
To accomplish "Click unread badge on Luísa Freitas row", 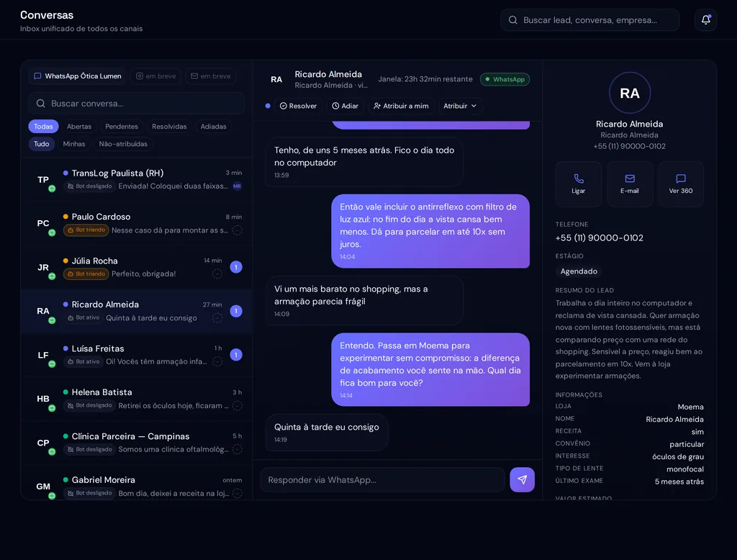I will [236, 355].
